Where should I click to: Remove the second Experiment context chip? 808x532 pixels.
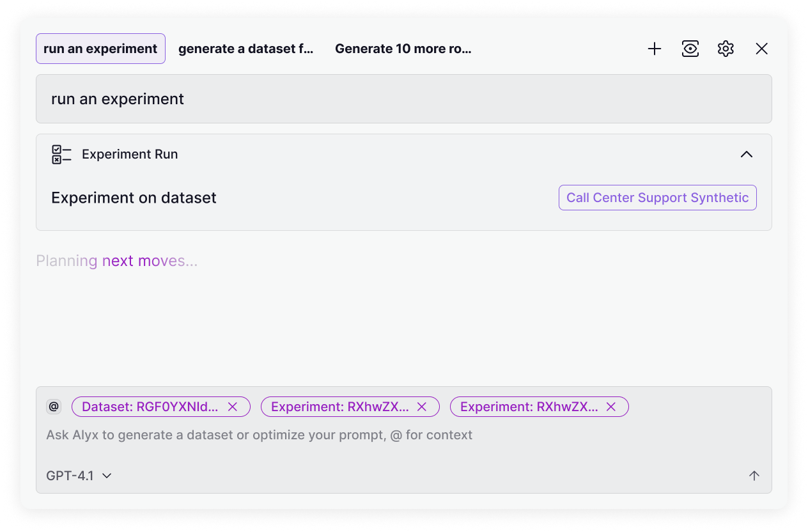click(611, 407)
